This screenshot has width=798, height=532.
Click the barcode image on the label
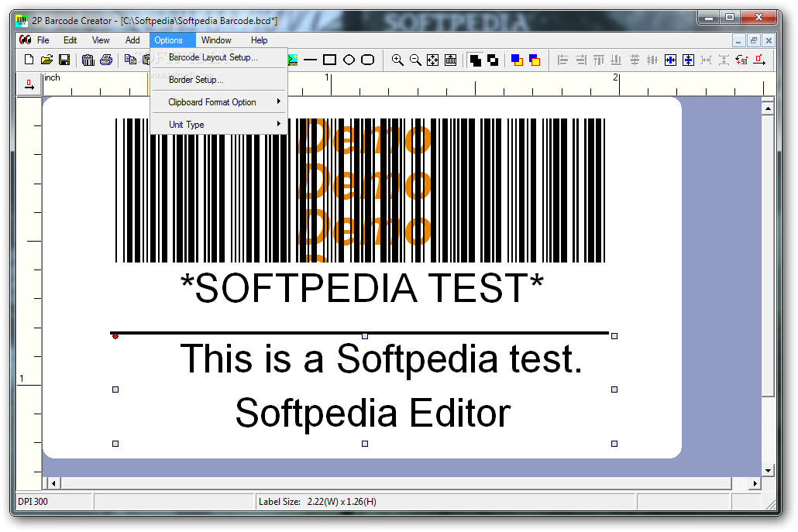pos(360,190)
